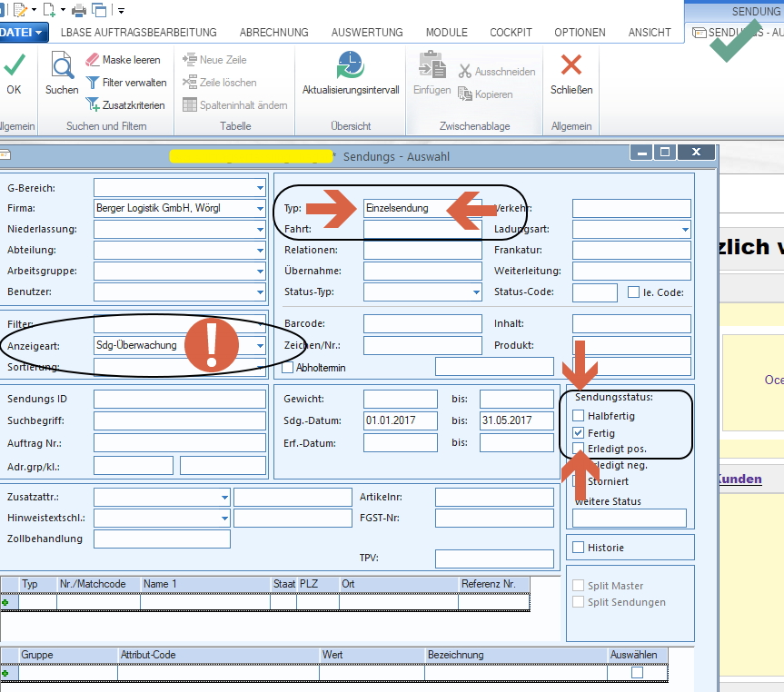Click Ausschneiden scissors icon
This screenshot has height=692, width=784.
465,72
